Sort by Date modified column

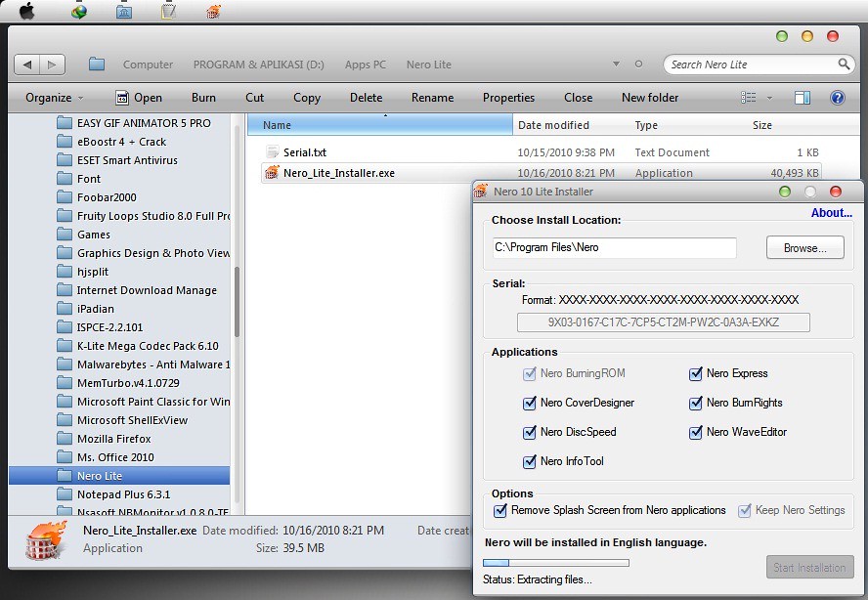pos(553,125)
